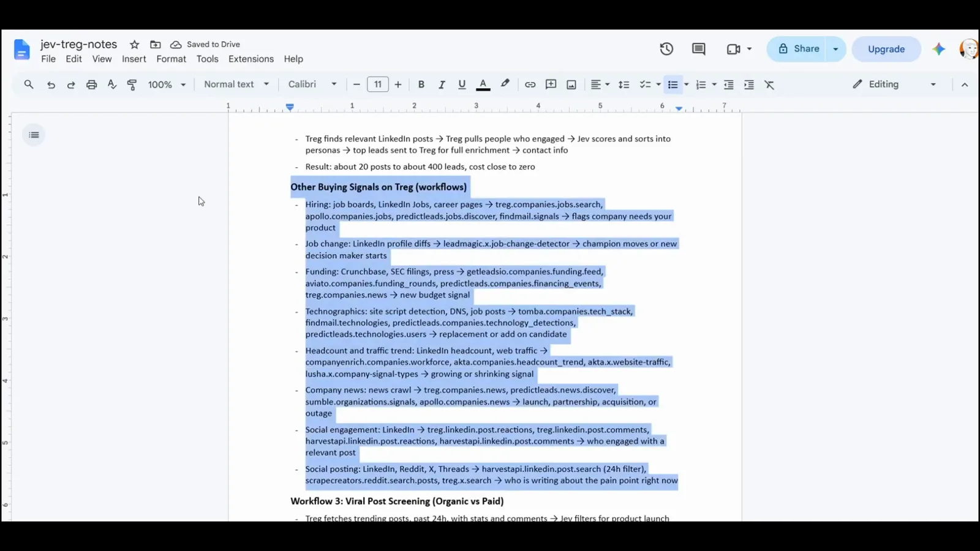Click heading Workflow 3: Viral Post Screening
The image size is (980, 551).
coord(397,501)
